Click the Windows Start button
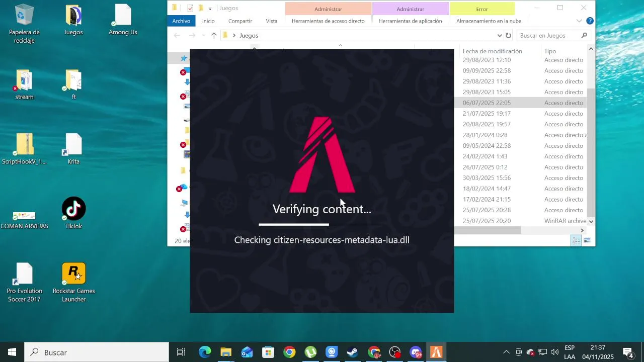Viewport: 644px width, 362px height. [x=12, y=352]
